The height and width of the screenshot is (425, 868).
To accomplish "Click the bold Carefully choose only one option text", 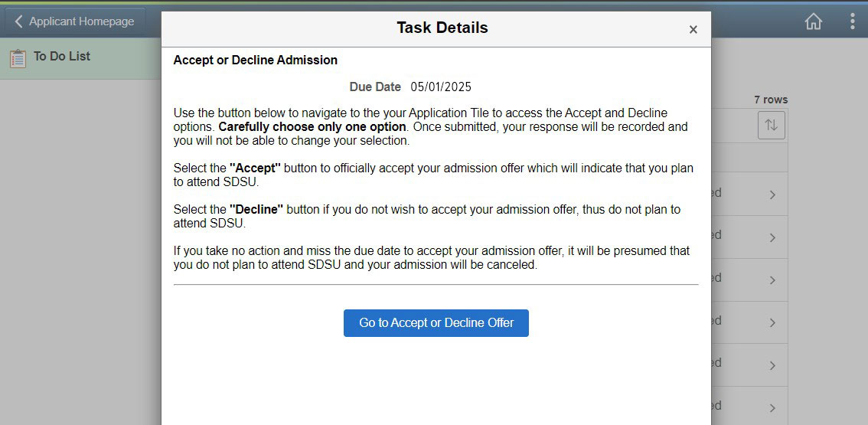I will pos(312,127).
